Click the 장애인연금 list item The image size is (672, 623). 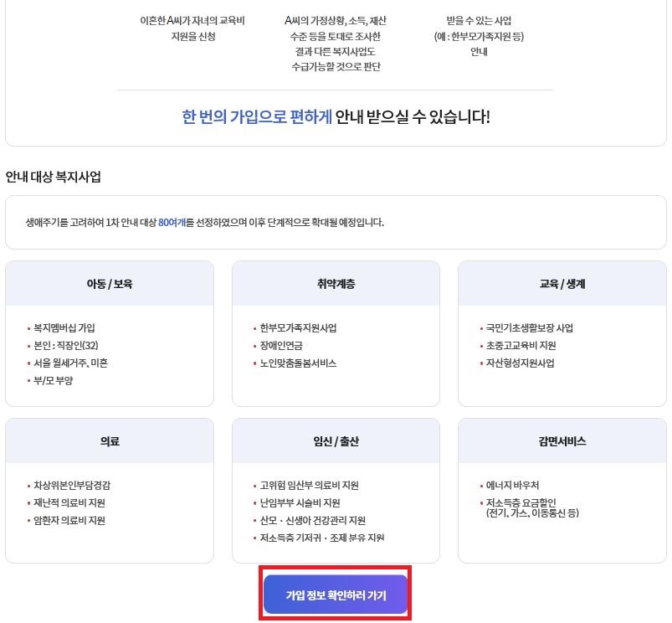pyautogui.click(x=281, y=346)
